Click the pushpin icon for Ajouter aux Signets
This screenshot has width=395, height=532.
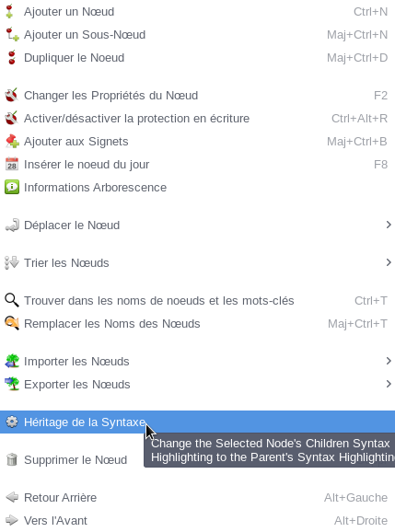[12, 142]
